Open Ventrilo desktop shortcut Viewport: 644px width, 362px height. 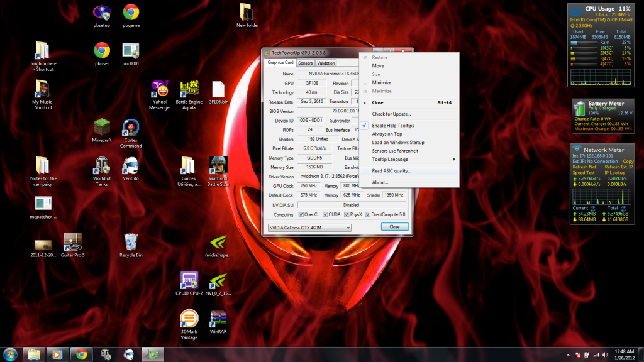click(x=131, y=169)
